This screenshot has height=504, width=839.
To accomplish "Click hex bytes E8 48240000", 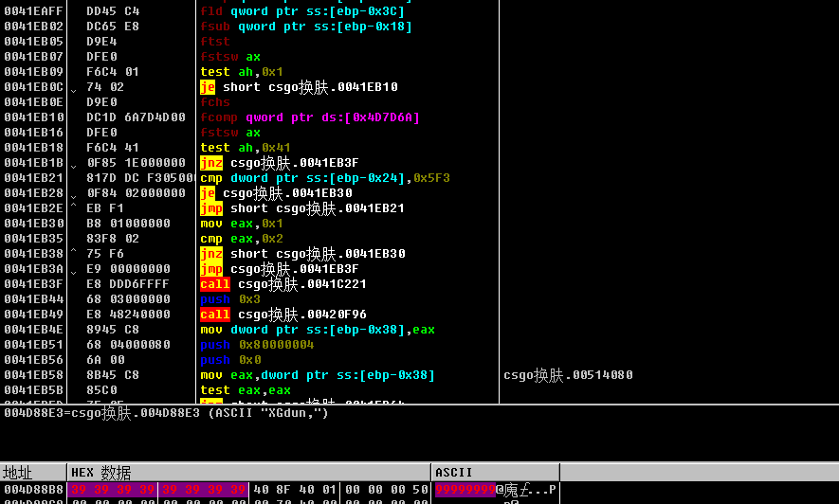I will [128, 315].
